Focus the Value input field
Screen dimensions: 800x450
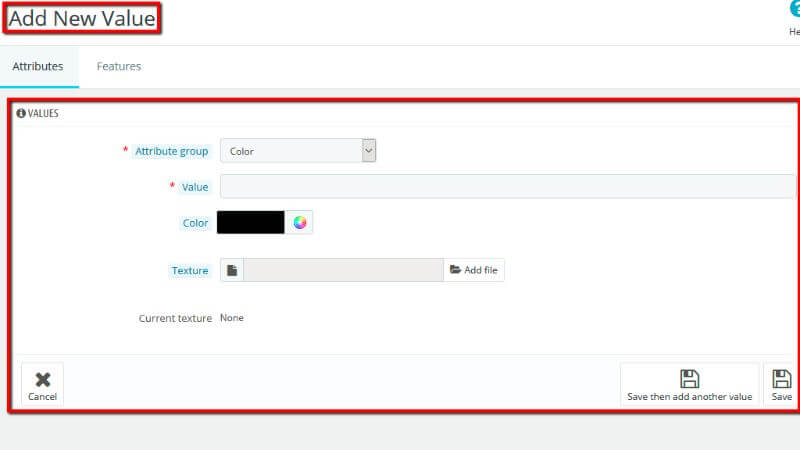508,186
